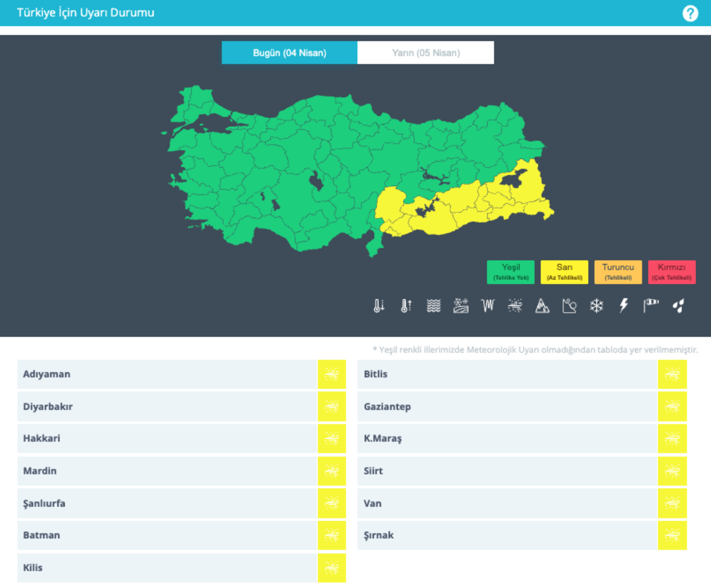Click the icicles frost warning icon
Viewport: 711px width, 588px height.
[x=488, y=306]
